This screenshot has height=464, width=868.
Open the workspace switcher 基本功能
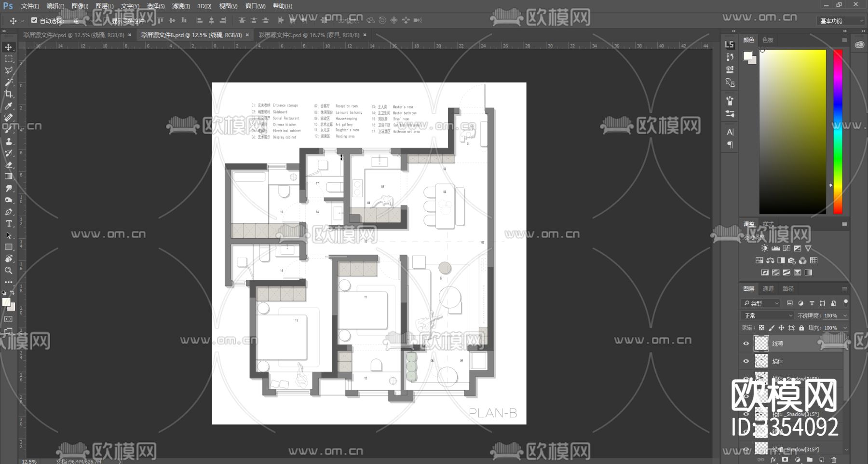(x=841, y=21)
